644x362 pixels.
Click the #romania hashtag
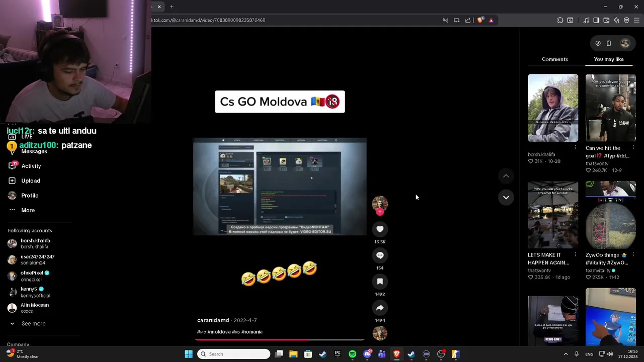(x=252, y=332)
